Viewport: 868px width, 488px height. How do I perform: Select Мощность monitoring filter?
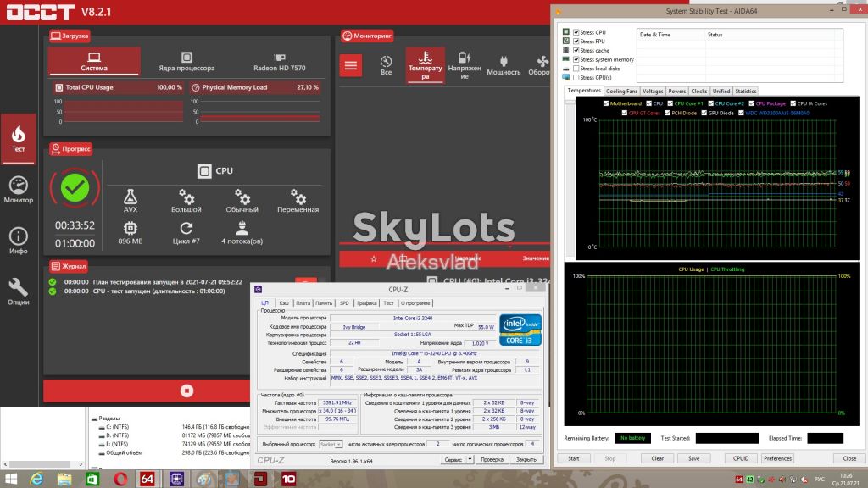[x=504, y=65]
